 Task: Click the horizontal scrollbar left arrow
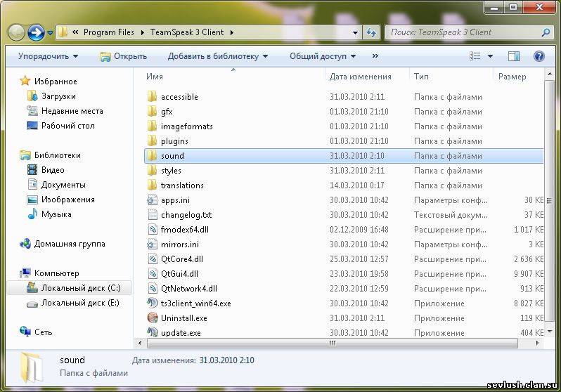[x=140, y=343]
